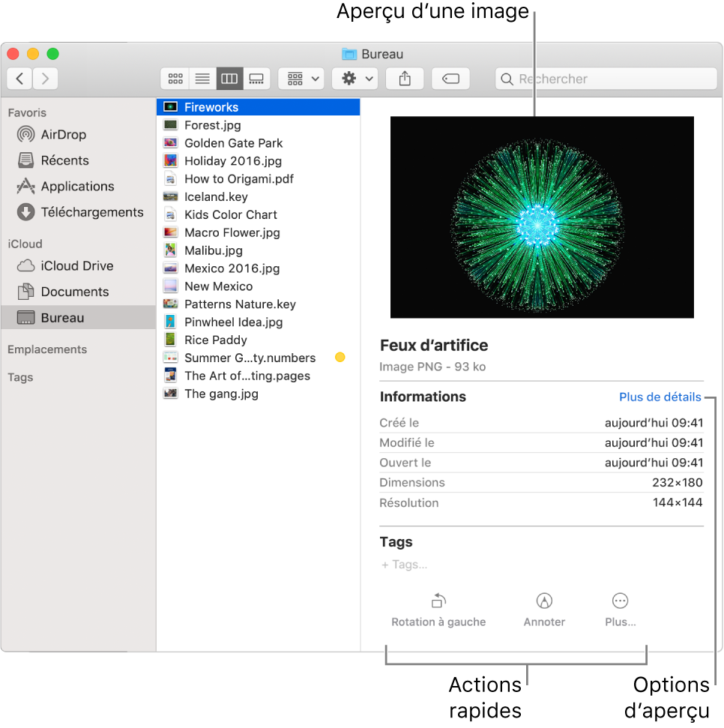Switch to gallery view
This screenshot has height=728, width=724.
[256, 79]
